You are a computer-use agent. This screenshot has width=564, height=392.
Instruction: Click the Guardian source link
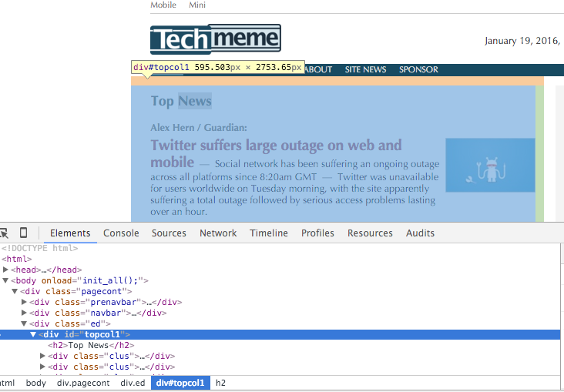pyautogui.click(x=224, y=128)
